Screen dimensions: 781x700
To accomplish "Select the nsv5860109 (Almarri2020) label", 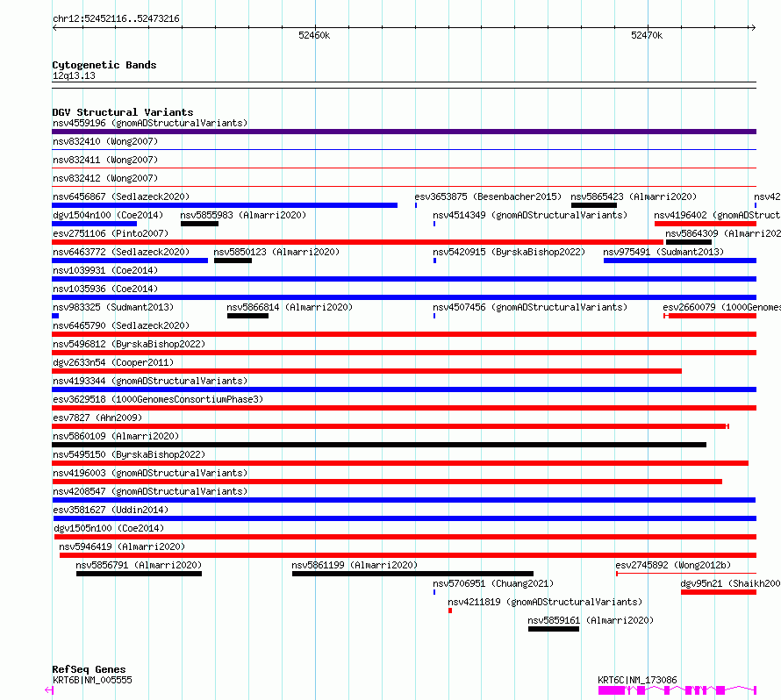I will coord(116,436).
